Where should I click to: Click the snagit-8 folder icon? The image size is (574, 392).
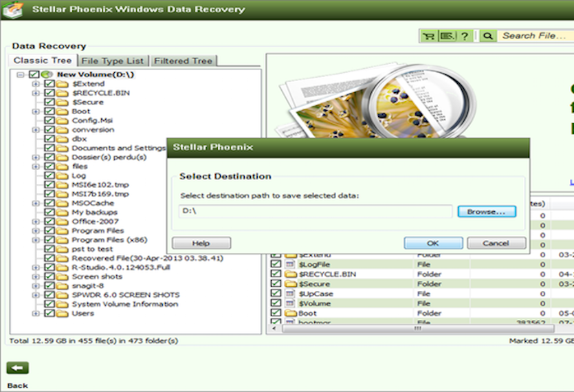click(63, 286)
